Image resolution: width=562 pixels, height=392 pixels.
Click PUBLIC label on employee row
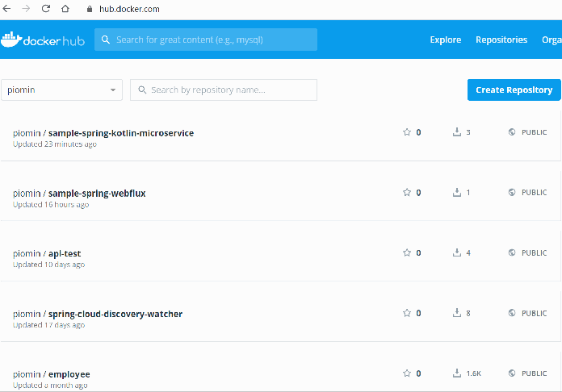tap(534, 373)
